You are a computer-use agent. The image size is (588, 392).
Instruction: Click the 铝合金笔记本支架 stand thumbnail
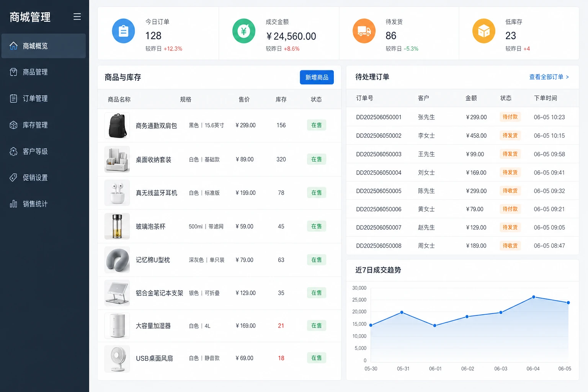[x=117, y=293]
